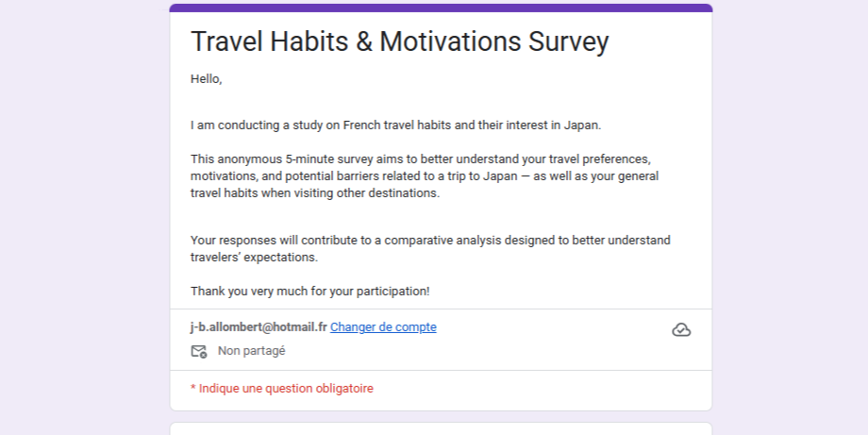Click the email not-shared envelope icon

[x=199, y=351]
